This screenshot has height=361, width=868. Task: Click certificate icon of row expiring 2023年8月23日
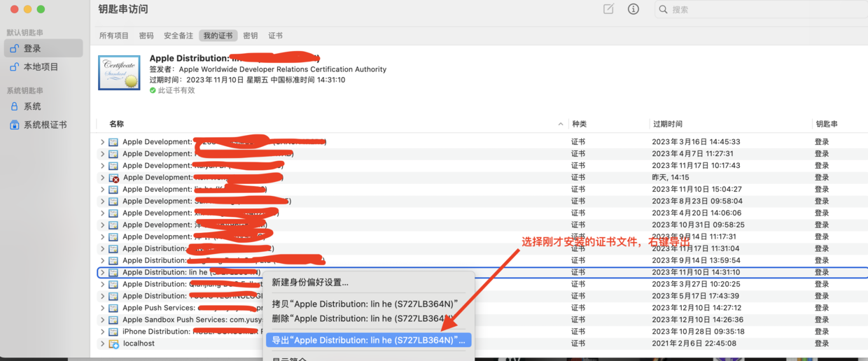point(113,201)
